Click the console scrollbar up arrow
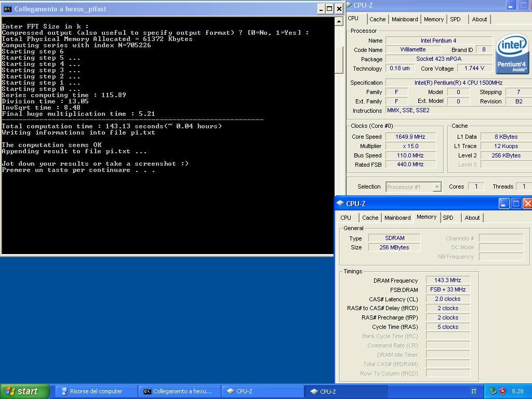The height and width of the screenshot is (399, 532). click(339, 22)
